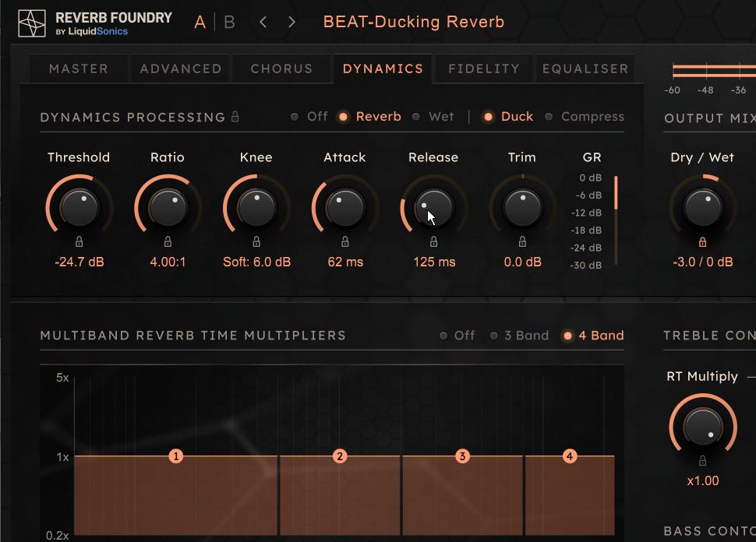This screenshot has width=756, height=542.
Task: Click the Reverb Foundry logo icon
Action: click(32, 23)
